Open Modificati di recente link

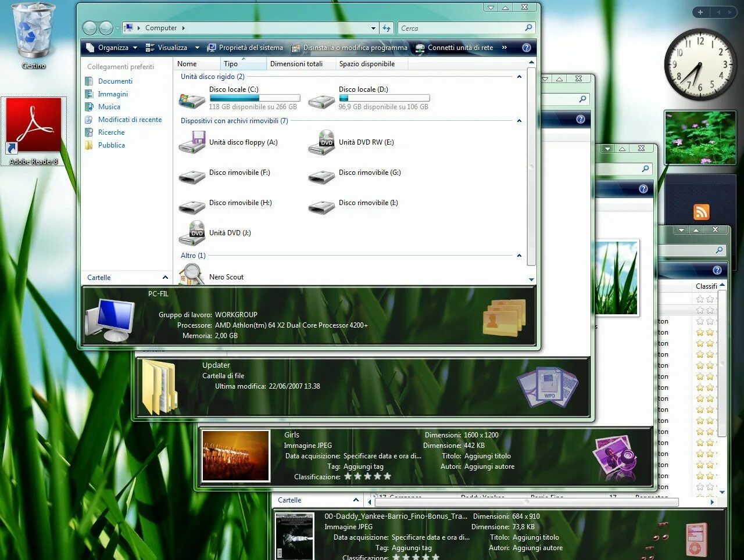click(x=130, y=120)
